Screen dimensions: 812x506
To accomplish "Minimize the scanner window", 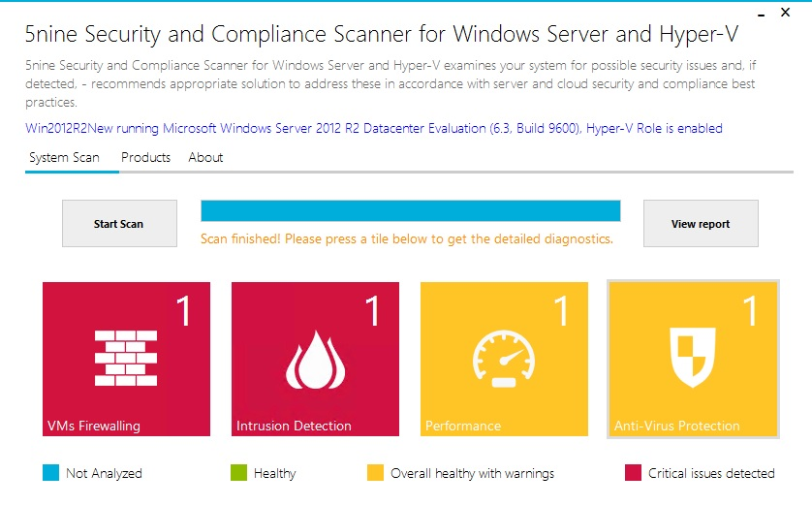I will click(760, 14).
